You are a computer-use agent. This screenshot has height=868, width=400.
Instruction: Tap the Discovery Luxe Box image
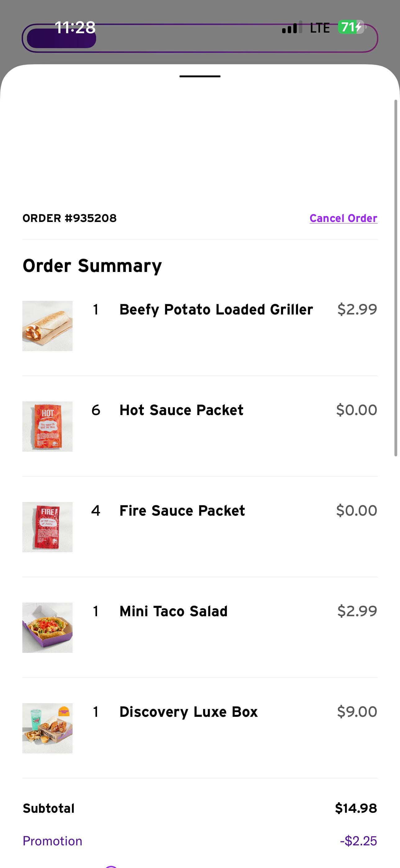[47, 728]
